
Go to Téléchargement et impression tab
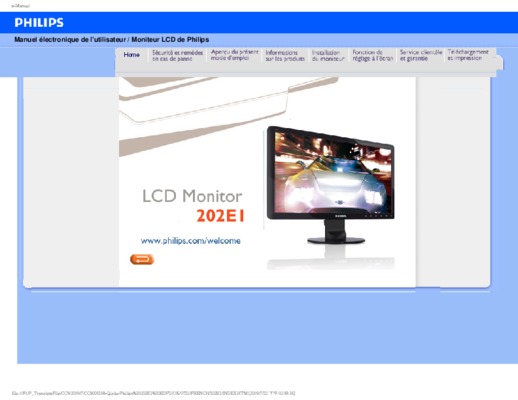click(x=468, y=55)
